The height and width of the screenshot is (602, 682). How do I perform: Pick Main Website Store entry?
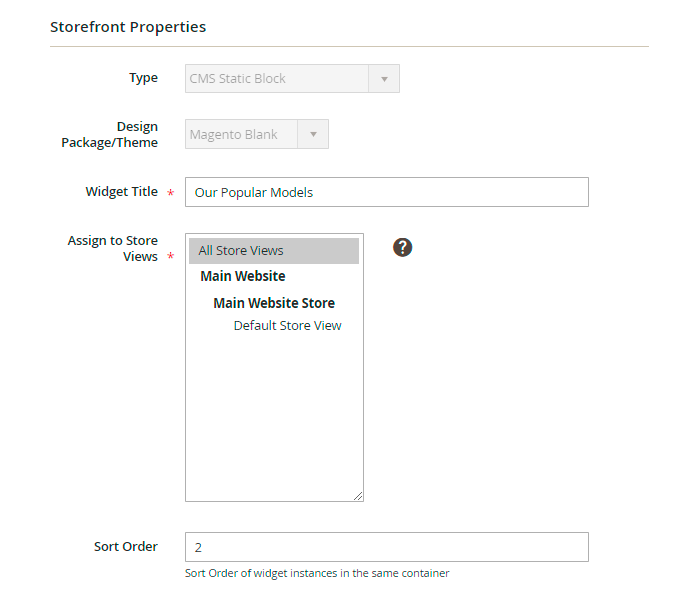pos(274,303)
